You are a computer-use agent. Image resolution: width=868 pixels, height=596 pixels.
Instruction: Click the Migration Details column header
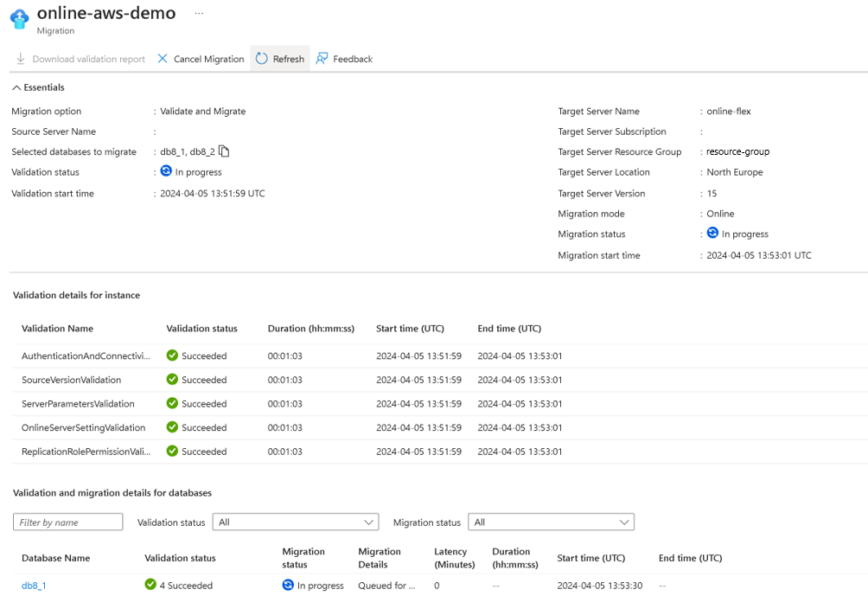[x=380, y=558]
